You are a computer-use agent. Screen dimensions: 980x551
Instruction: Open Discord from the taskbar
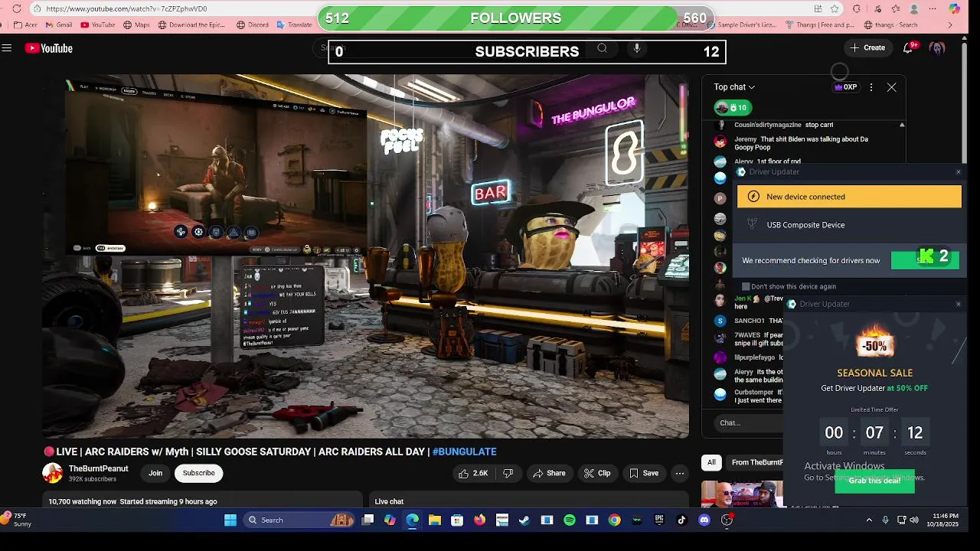704,520
